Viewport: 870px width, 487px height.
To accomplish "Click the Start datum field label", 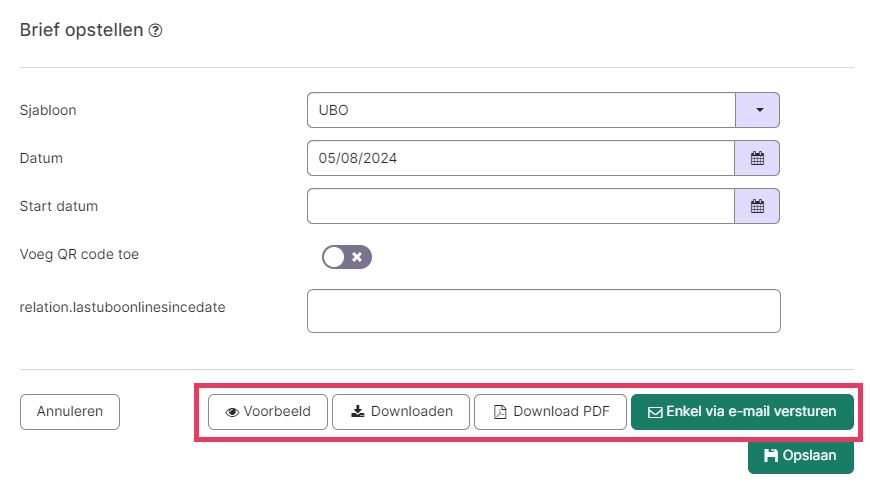I will point(58,206).
